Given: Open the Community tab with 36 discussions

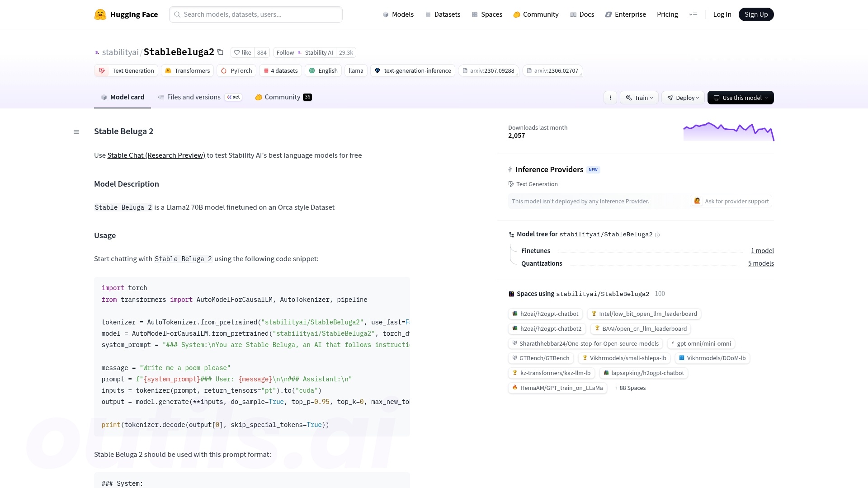Looking at the screenshot, I should tap(283, 97).
